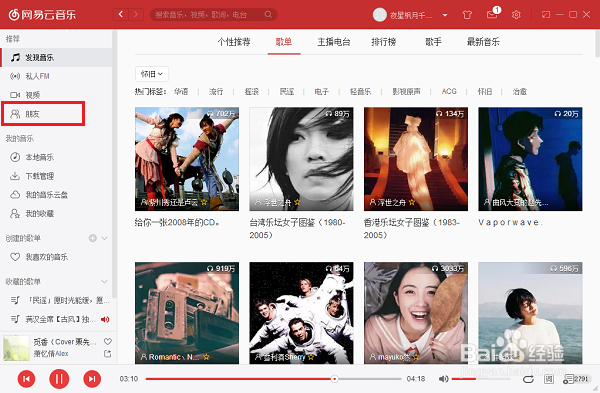The image size is (600, 393).
Task: Collapse the 创建的歌单 section
Action: [x=104, y=238]
